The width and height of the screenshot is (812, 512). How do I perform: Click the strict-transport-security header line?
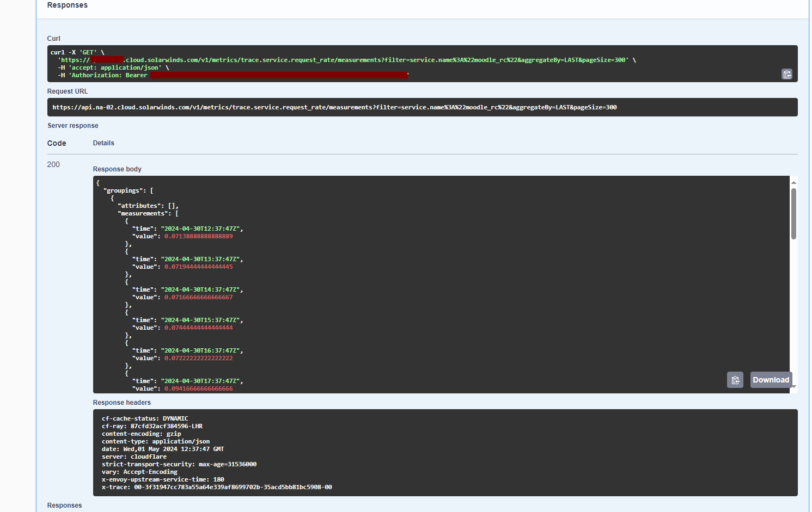[x=179, y=464]
